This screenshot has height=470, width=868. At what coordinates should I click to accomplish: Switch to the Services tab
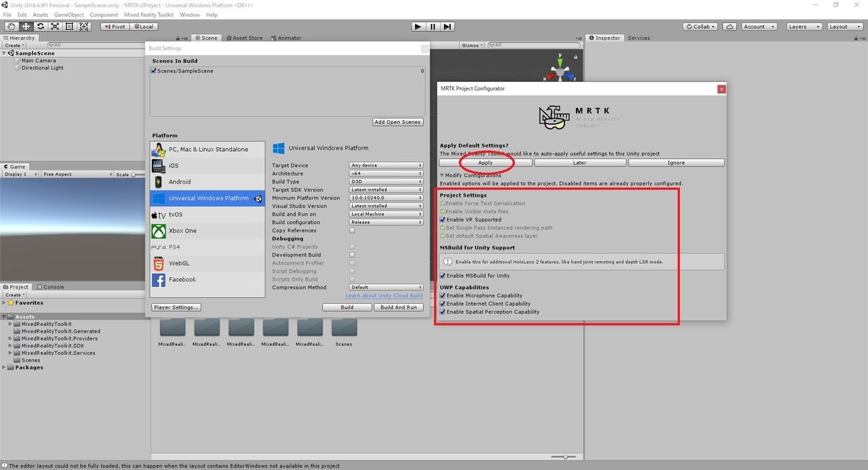click(x=639, y=38)
